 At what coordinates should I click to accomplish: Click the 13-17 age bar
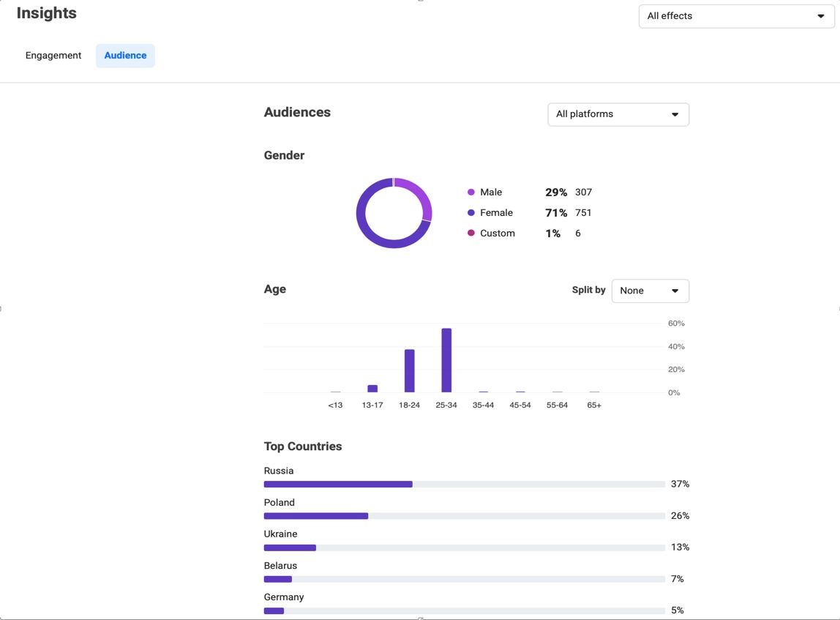(372, 389)
